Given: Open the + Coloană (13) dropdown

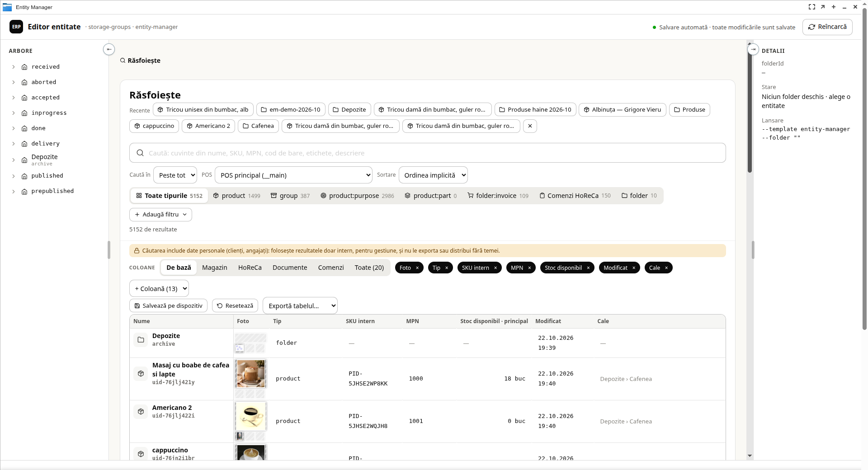Looking at the screenshot, I should [x=159, y=288].
